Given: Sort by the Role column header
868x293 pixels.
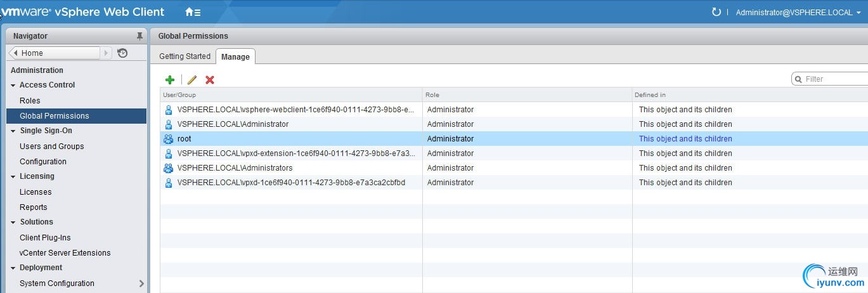Looking at the screenshot, I should coord(527,95).
